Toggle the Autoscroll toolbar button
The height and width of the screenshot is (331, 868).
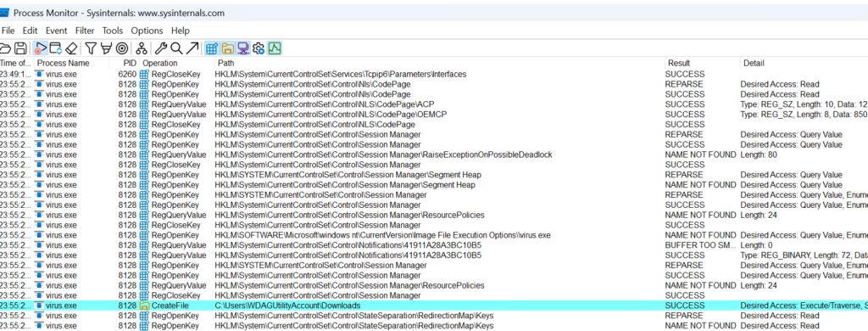(55, 48)
